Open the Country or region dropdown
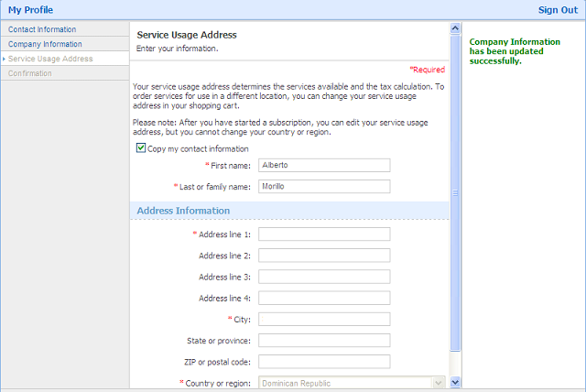The height and width of the screenshot is (392, 586). [x=352, y=383]
